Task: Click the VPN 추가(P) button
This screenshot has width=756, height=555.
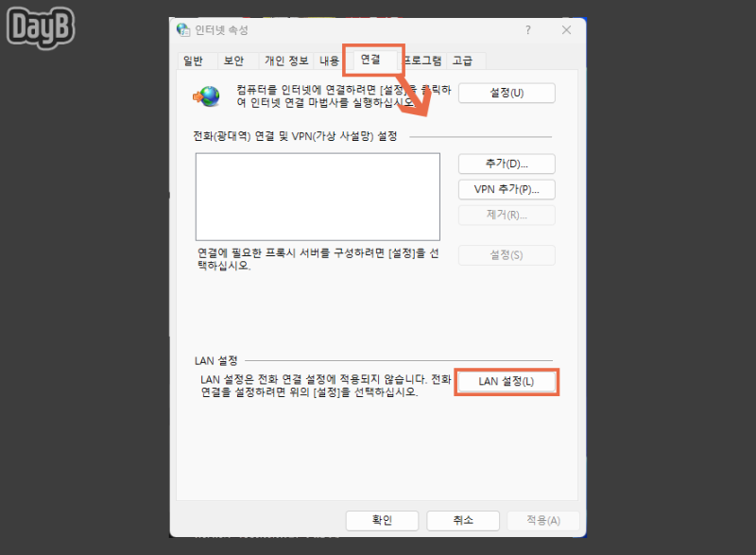Action: 506,189
